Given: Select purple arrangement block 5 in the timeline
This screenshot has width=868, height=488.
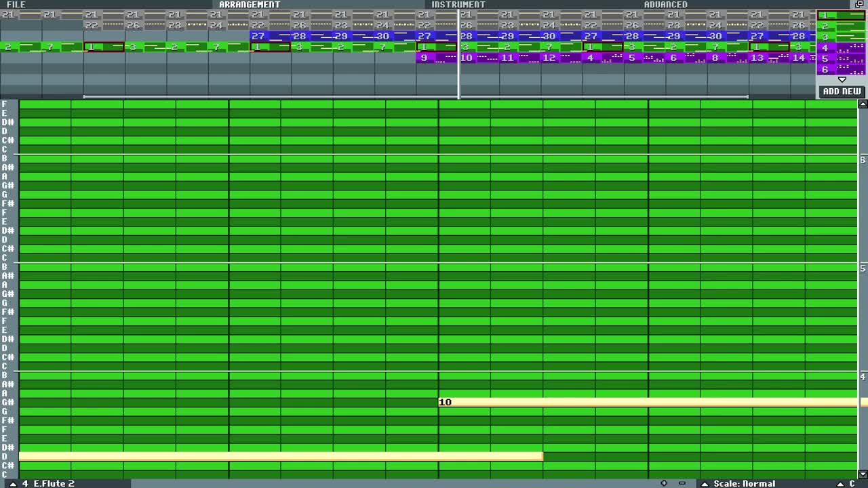Looking at the screenshot, I should pos(645,58).
